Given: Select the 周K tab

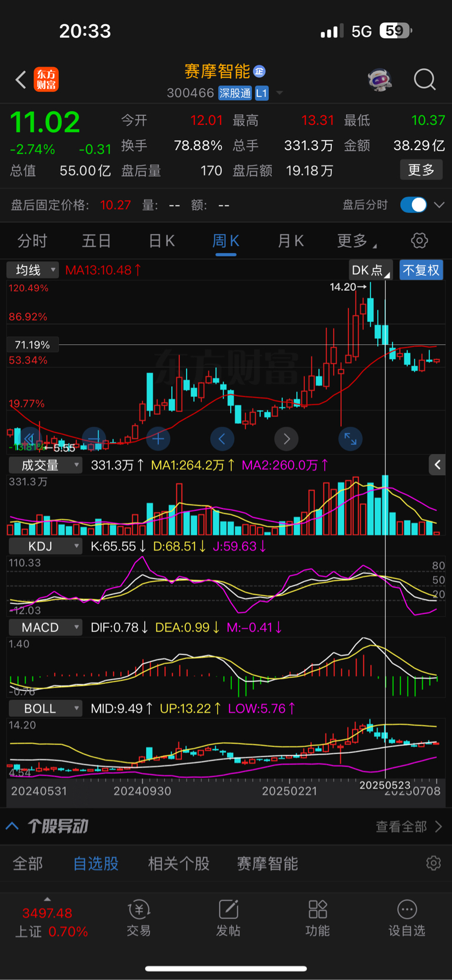Looking at the screenshot, I should point(225,241).
